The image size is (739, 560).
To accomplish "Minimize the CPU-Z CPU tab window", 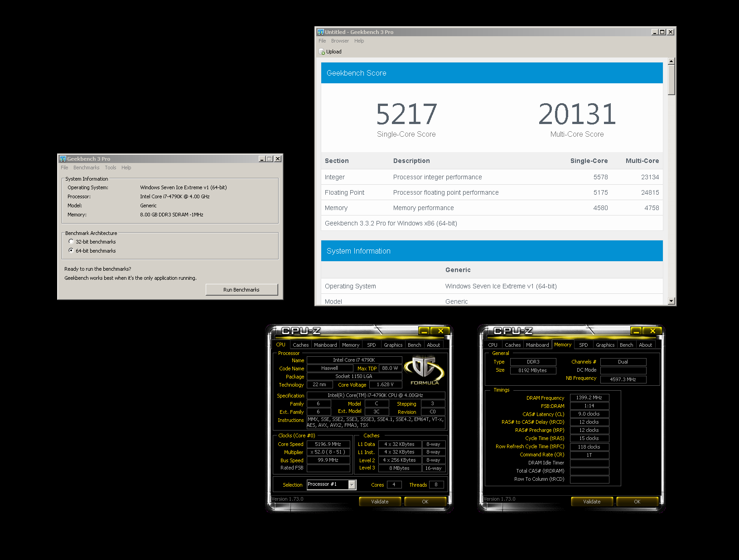I will tap(424, 331).
